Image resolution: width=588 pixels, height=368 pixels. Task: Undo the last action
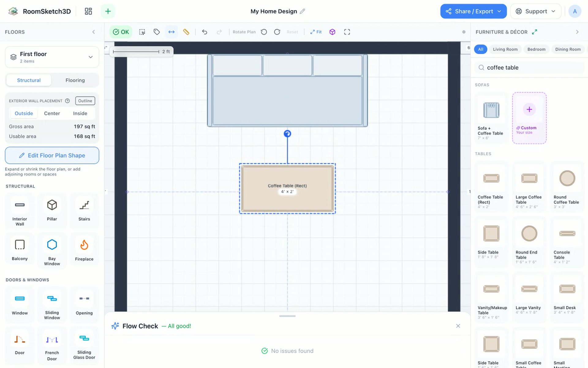coord(205,32)
